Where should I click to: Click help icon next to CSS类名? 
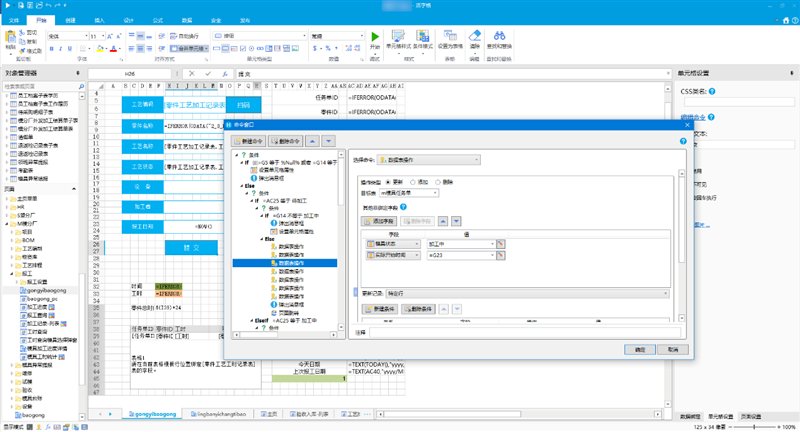click(712, 91)
